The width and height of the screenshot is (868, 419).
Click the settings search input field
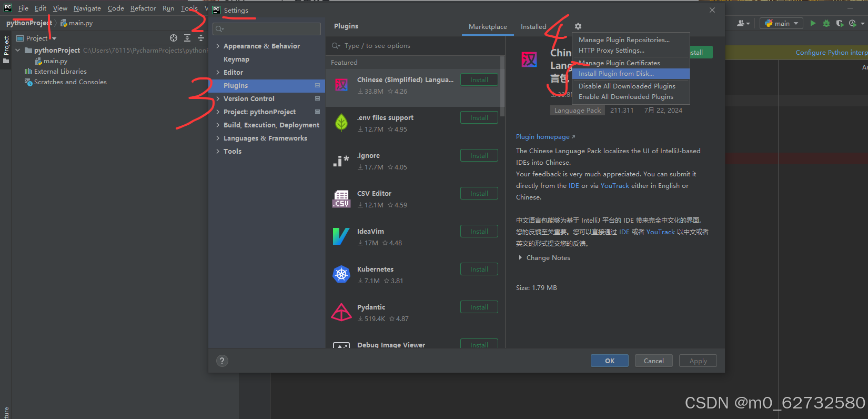(x=267, y=29)
